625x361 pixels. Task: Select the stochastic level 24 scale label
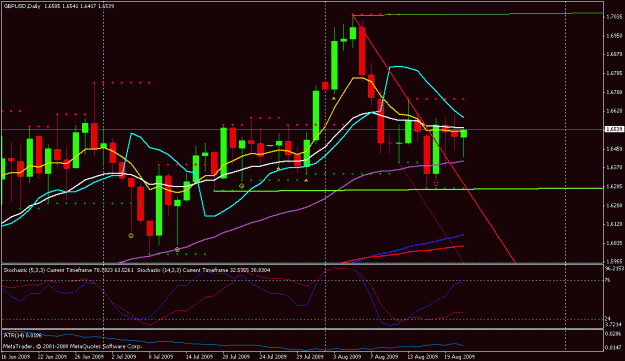tap(608, 319)
